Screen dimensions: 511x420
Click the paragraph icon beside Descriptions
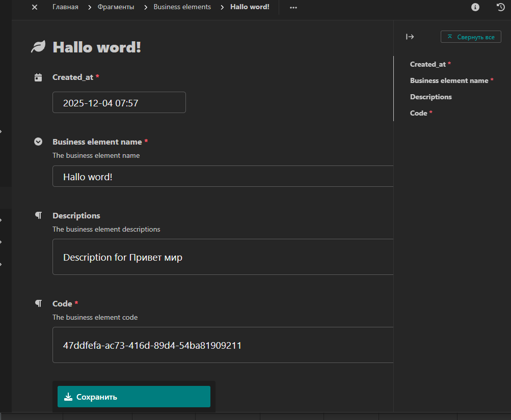[38, 215]
